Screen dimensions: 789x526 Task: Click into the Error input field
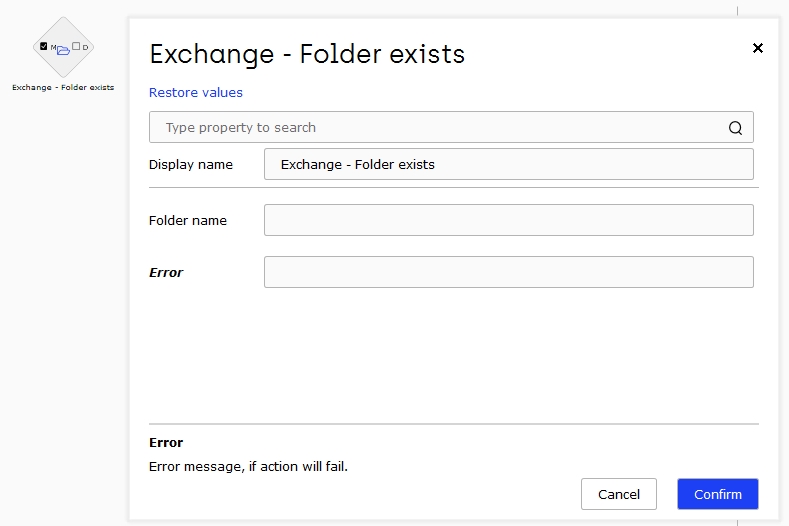pyautogui.click(x=509, y=272)
